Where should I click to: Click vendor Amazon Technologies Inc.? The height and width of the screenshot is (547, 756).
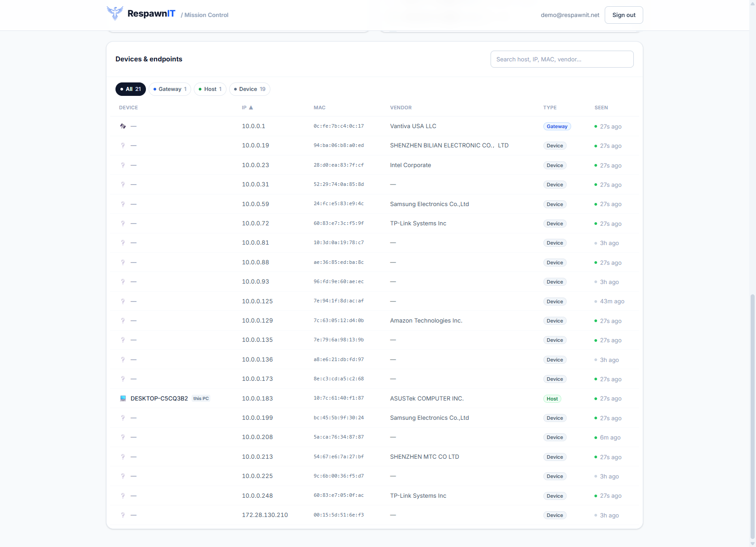coord(426,321)
